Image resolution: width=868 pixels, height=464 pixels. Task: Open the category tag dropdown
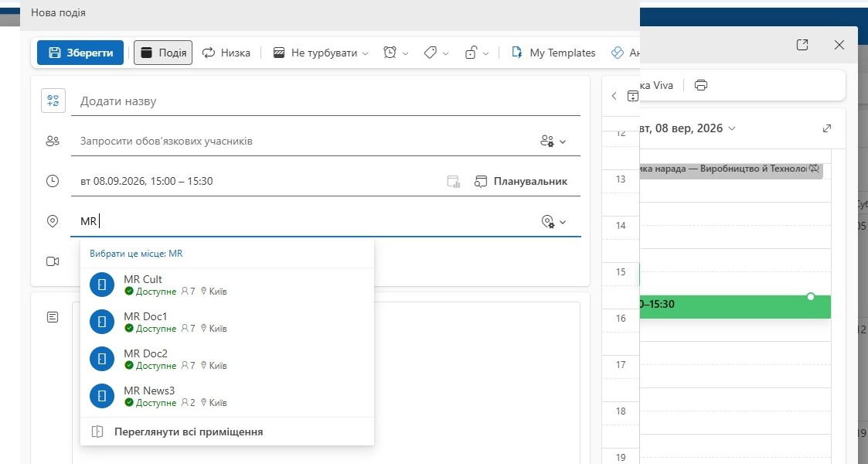tap(436, 53)
